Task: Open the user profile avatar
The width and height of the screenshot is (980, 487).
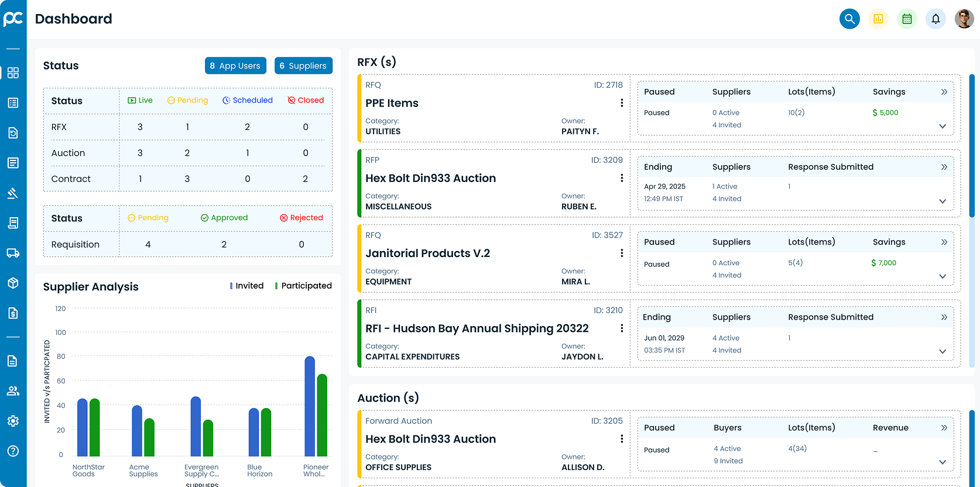Action: pos(964,19)
